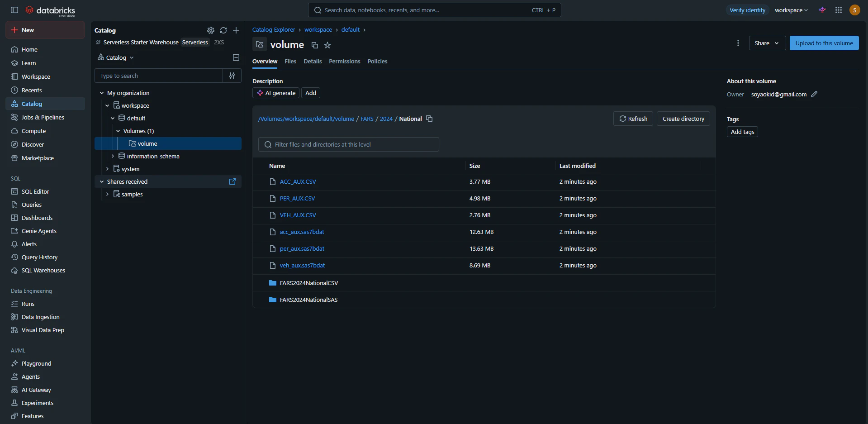Screen dimensions: 868x424
Task: Navigate to the 2024 breadcrumb folder
Action: pyautogui.click(x=386, y=119)
